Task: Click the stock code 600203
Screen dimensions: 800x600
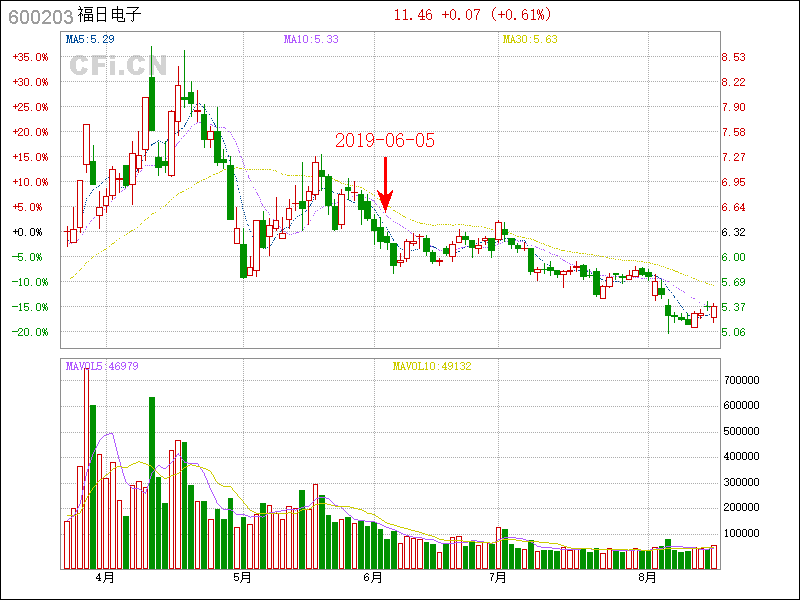Action: 41,17
